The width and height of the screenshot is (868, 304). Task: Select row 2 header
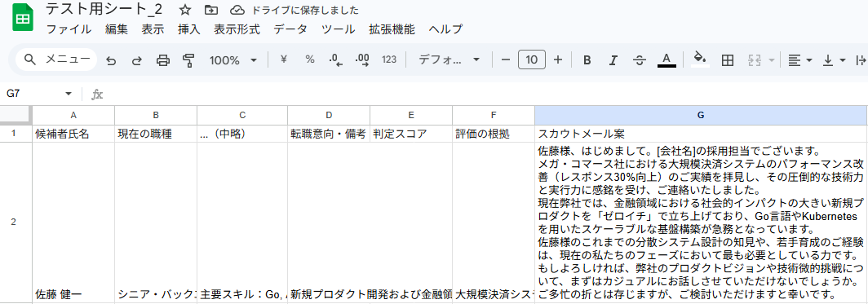[15, 222]
